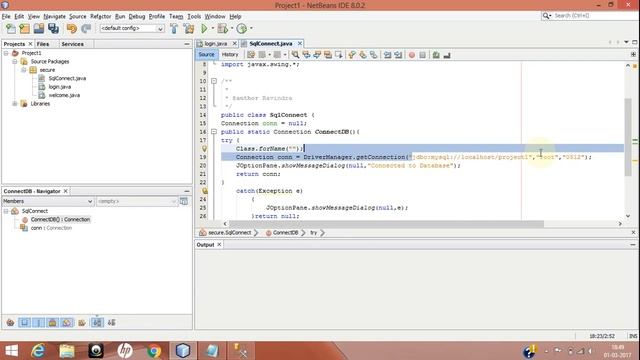Click the Debug Project toolbar icon
The width and height of the screenshot is (640, 360).
click(223, 28)
